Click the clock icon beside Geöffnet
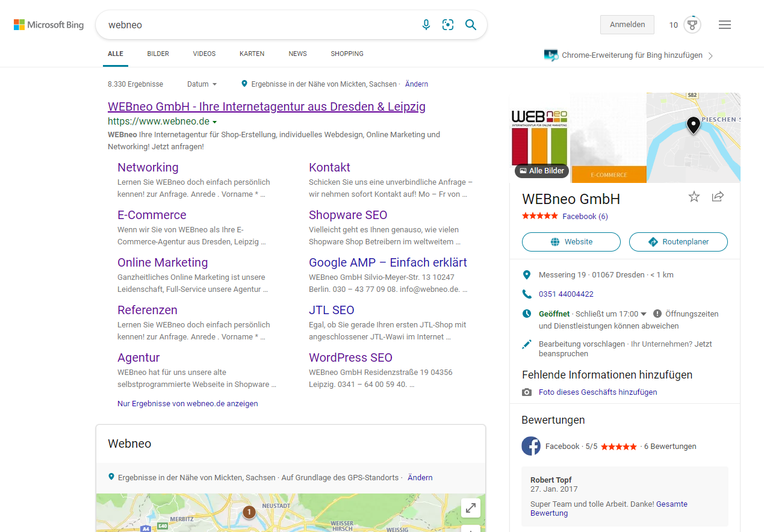 527,314
